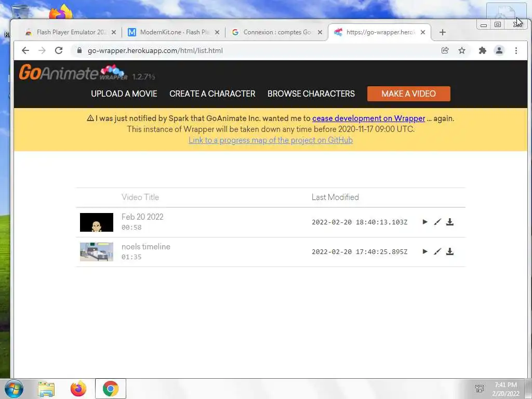This screenshot has width=532, height=399.
Task: Go forward in browser history
Action: [x=42, y=50]
